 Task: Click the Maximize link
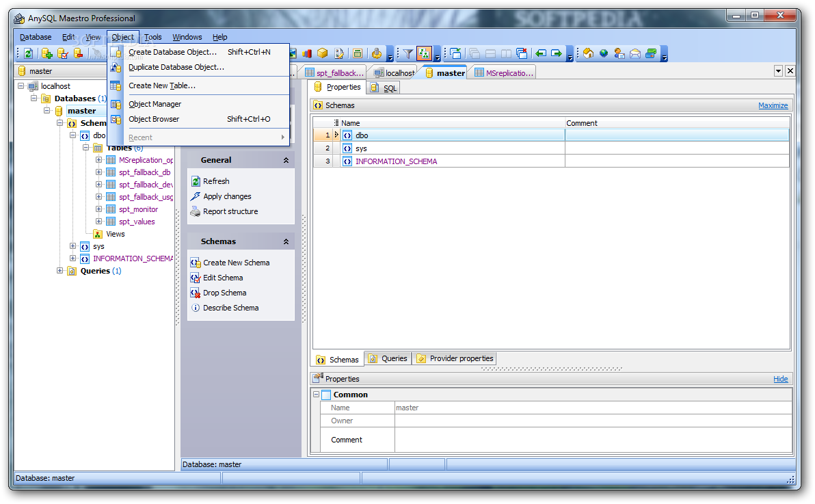[773, 105]
